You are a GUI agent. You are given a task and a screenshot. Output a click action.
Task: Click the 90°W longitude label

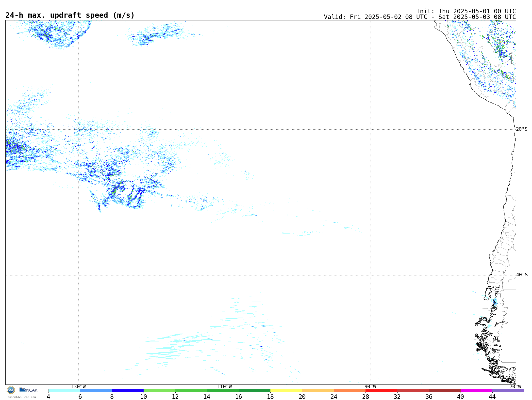(370, 387)
